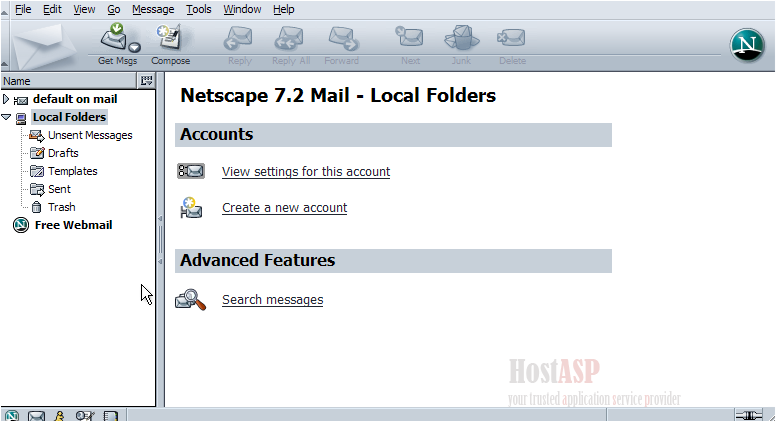Click the Netscape N throbber logo
This screenshot has width=776, height=422.
(x=747, y=45)
